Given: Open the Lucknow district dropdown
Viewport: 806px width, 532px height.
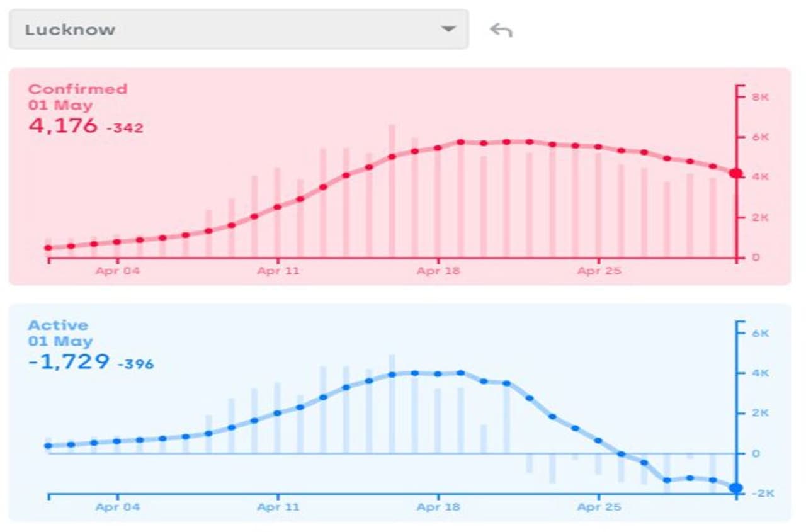Looking at the screenshot, I should click(x=238, y=30).
